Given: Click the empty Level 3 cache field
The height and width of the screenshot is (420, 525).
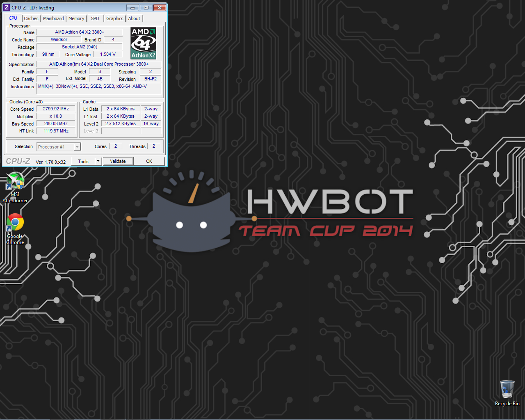Looking at the screenshot, I should tap(121, 131).
